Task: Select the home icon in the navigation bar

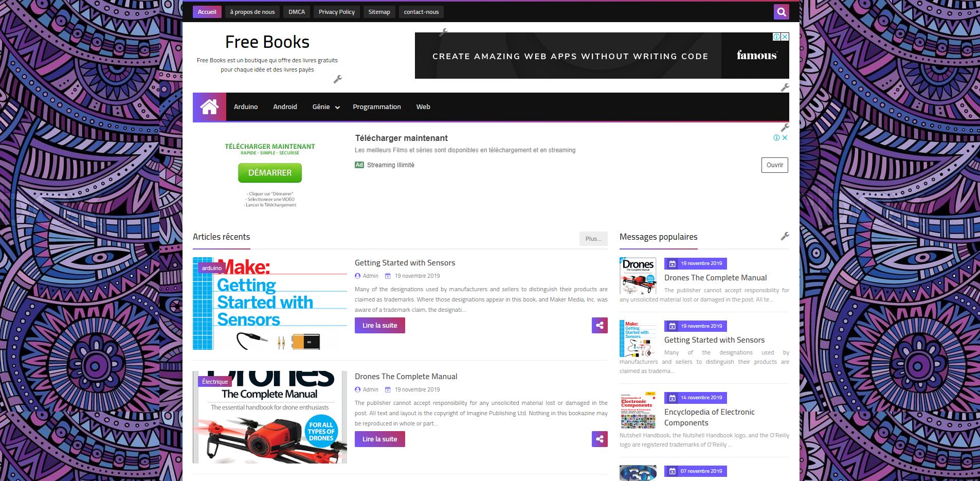Action: pyautogui.click(x=209, y=106)
